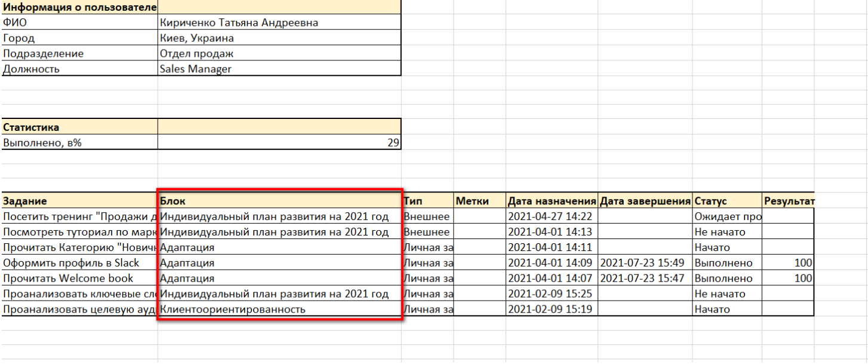This screenshot has height=364, width=868.
Task: Select the date cell '2021-04-27 14:22'
Action: (552, 216)
